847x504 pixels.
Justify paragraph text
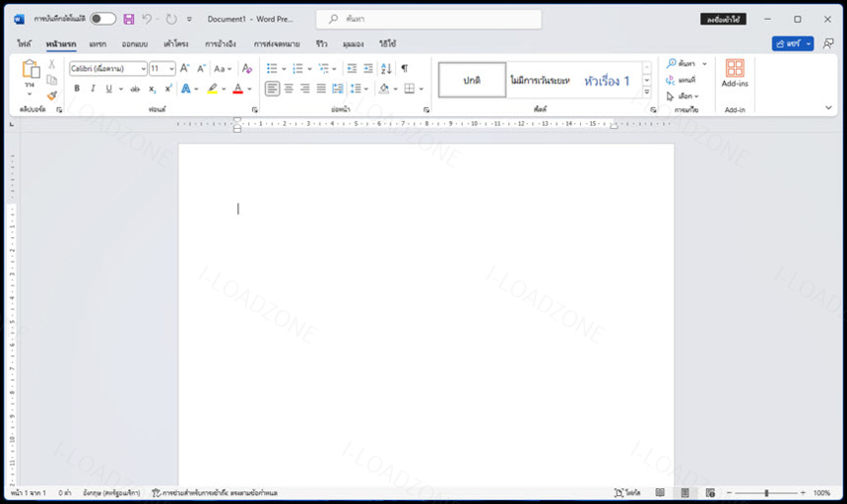pos(321,89)
